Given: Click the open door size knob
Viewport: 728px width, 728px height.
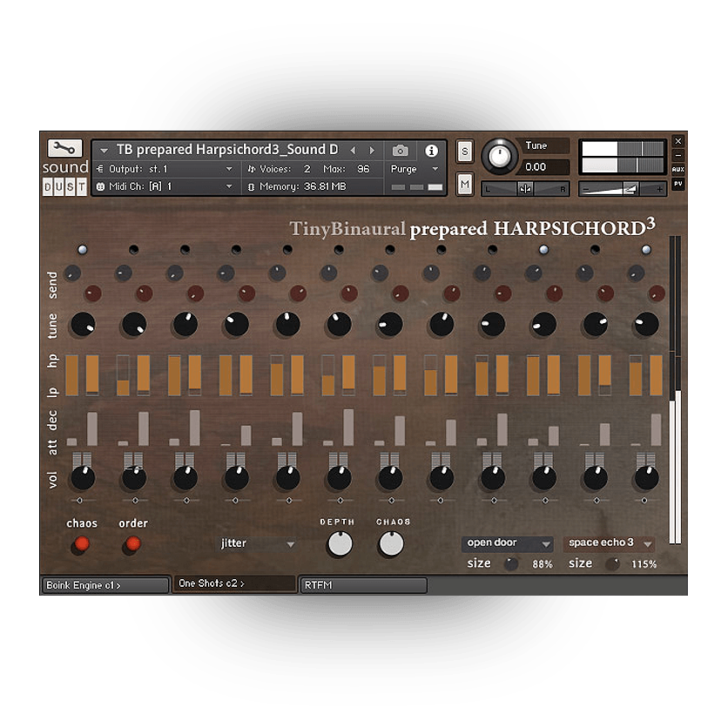Looking at the screenshot, I should click(511, 563).
